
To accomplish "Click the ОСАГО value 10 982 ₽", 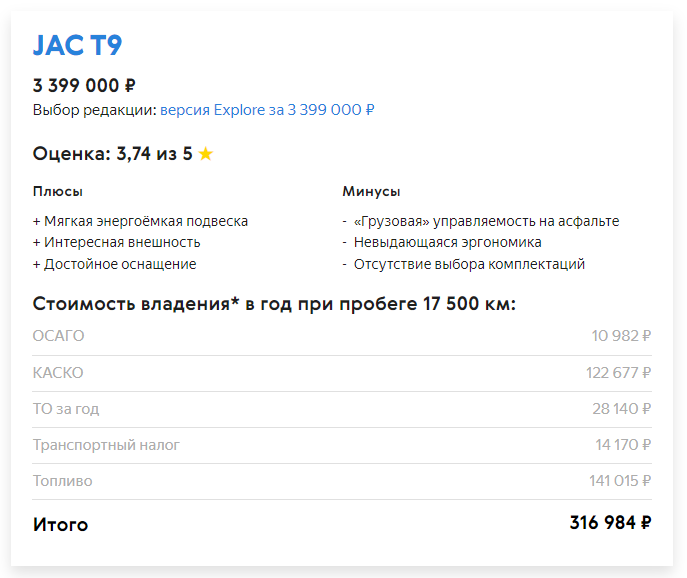I will point(621,336).
